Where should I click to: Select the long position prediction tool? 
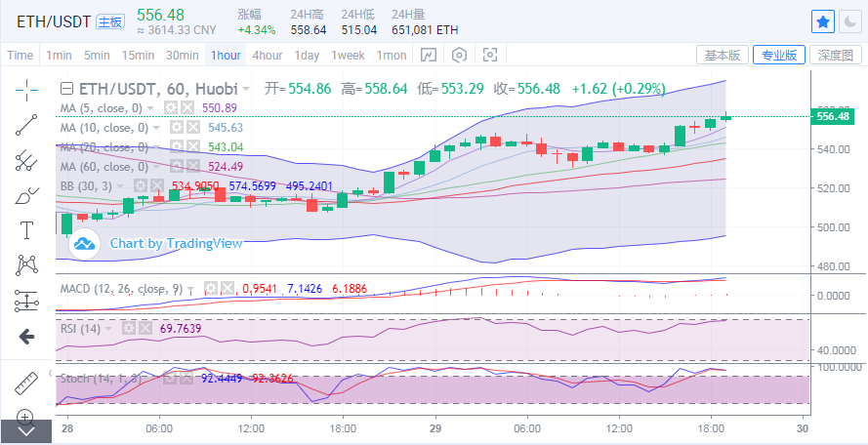(26, 301)
